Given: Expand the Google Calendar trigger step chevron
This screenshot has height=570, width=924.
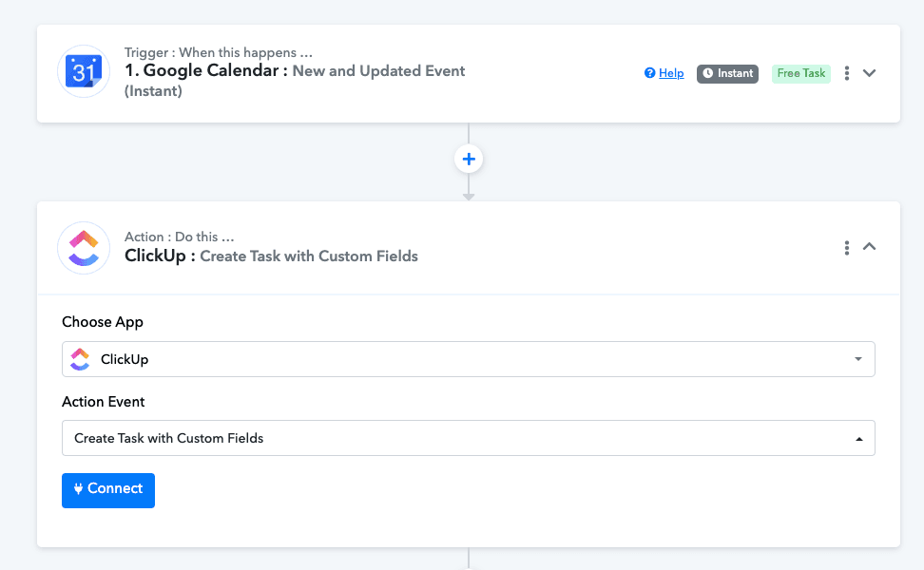Looking at the screenshot, I should pyautogui.click(x=869, y=72).
